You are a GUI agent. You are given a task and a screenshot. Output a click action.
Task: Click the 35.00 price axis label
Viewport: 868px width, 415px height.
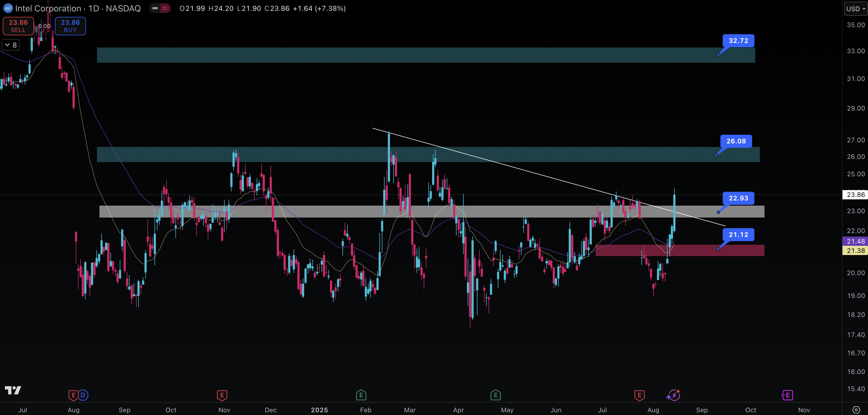tap(856, 25)
